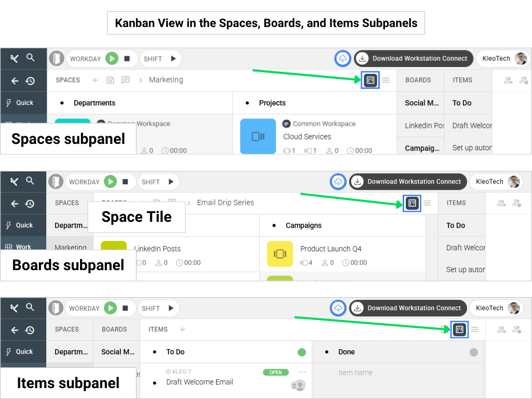The image size is (532, 399).
Task: Click the yellow Product Launch Q4 icon
Action: pyautogui.click(x=280, y=254)
